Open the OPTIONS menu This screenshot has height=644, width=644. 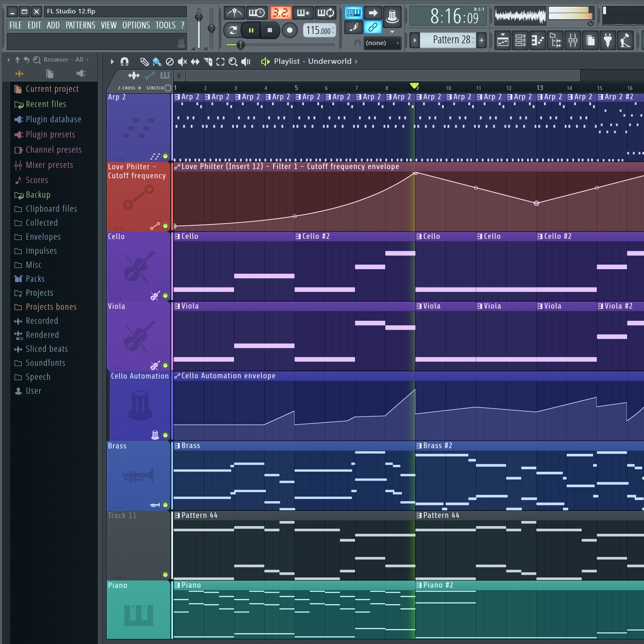136,25
